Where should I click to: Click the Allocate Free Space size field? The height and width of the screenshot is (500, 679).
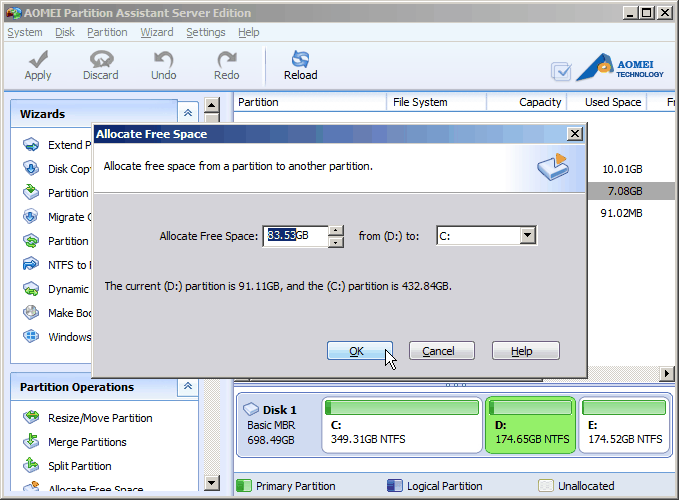coord(296,236)
